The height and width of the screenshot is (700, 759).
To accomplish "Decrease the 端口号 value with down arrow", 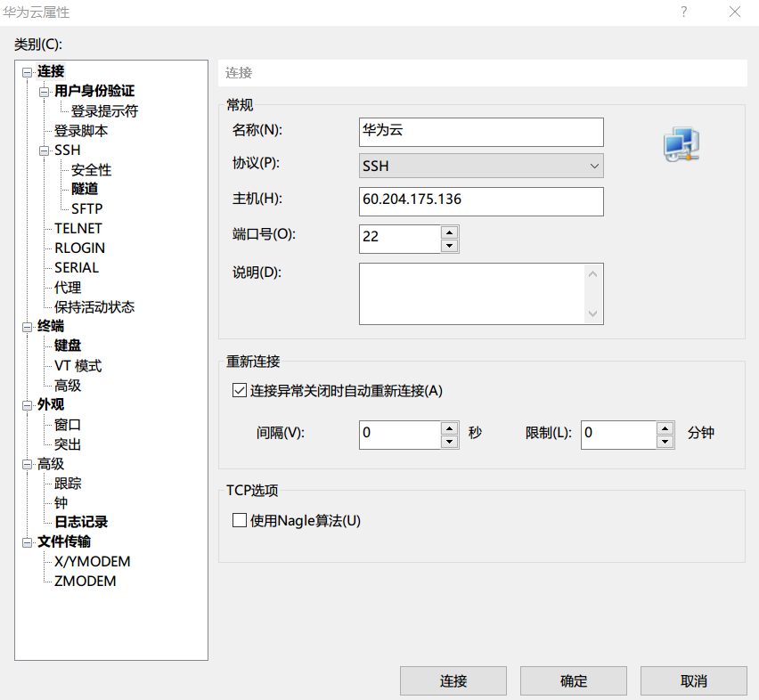I will pos(450,246).
